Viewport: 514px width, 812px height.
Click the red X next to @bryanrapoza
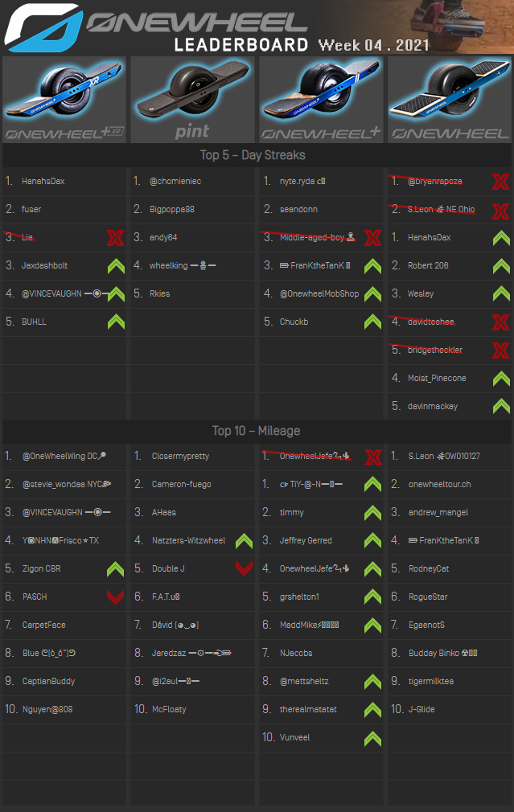coord(500,182)
